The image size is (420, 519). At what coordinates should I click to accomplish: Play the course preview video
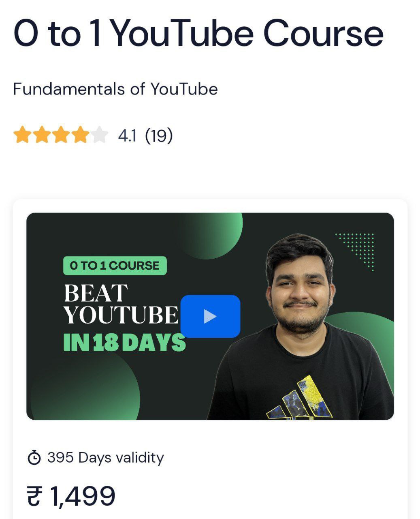pyautogui.click(x=210, y=316)
